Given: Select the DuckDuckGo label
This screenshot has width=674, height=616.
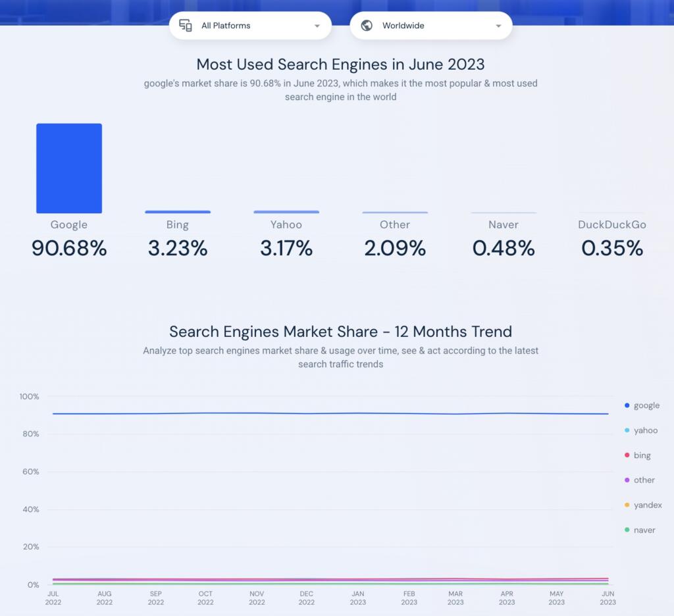Looking at the screenshot, I should coord(612,224).
